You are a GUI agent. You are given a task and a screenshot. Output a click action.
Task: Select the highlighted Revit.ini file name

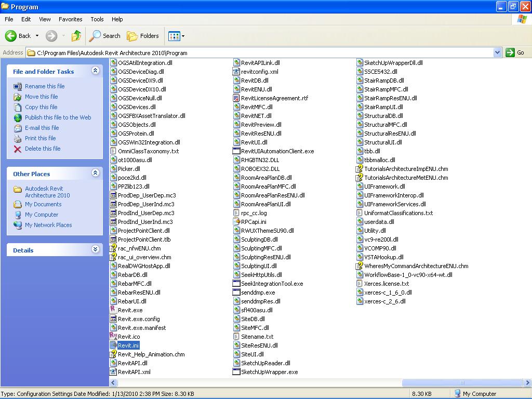pos(128,345)
